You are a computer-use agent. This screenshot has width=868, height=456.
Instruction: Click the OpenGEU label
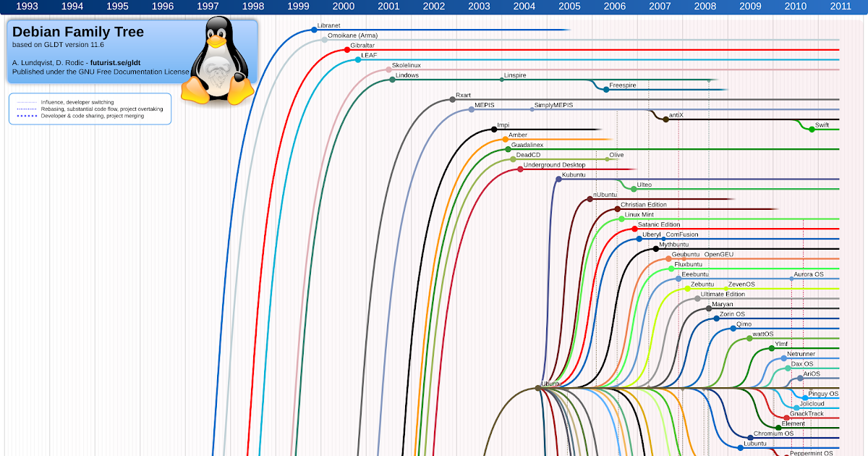(x=719, y=255)
